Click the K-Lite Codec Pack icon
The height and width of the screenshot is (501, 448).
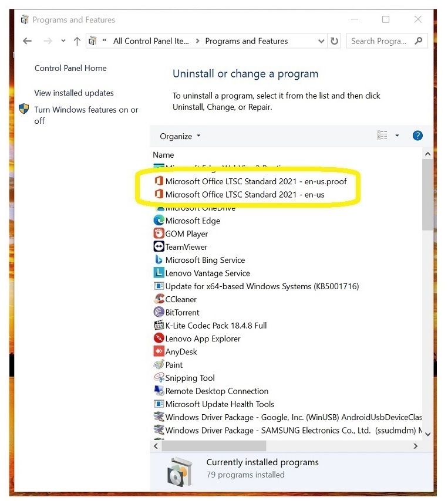pos(159,325)
